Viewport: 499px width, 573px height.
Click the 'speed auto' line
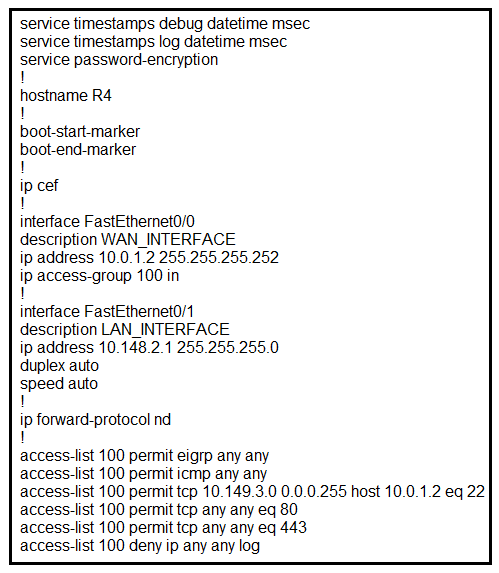(x=59, y=384)
